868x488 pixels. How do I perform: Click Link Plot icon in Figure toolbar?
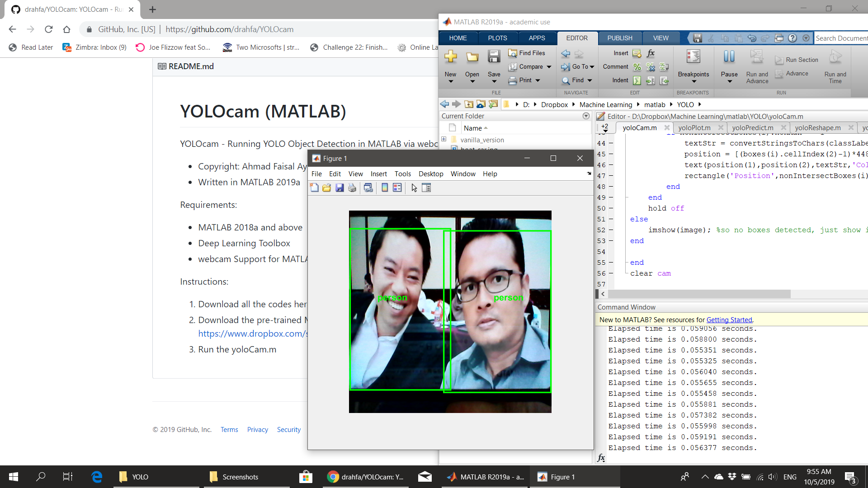[x=368, y=188]
